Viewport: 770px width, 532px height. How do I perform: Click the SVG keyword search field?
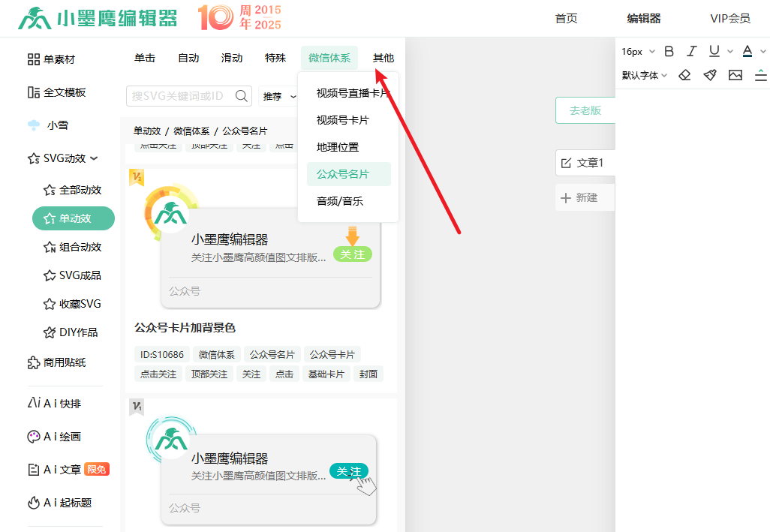click(180, 96)
